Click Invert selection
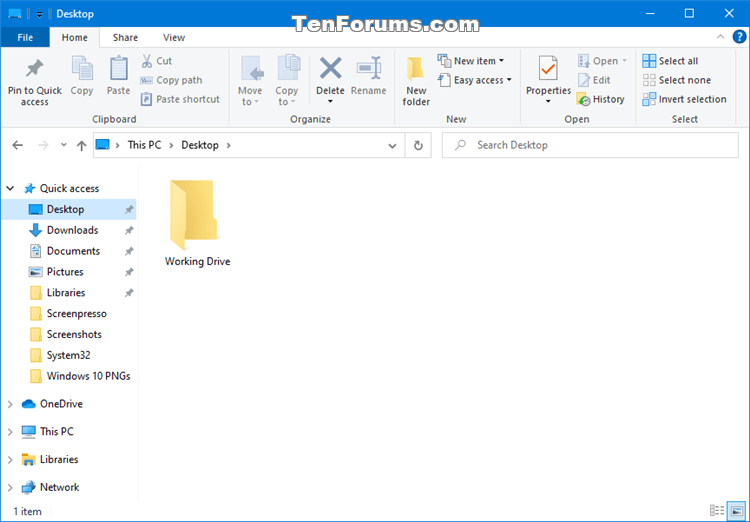Viewport: 750px width, 522px height. [x=684, y=99]
